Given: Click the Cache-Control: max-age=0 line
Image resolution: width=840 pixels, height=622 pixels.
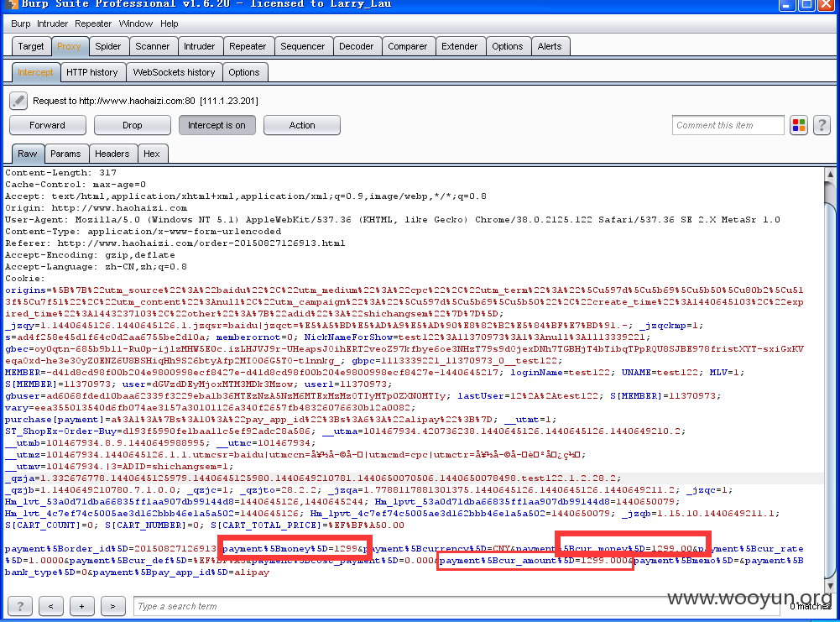Looking at the screenshot, I should (x=76, y=185).
